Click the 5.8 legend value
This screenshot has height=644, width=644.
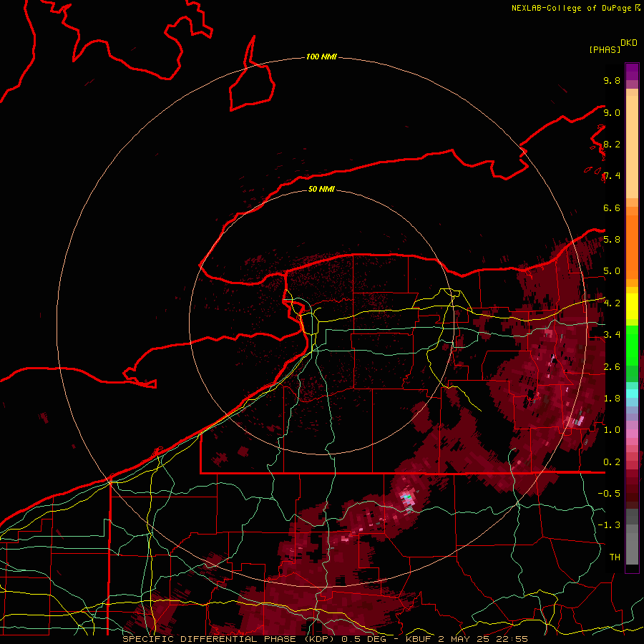pyautogui.click(x=612, y=240)
